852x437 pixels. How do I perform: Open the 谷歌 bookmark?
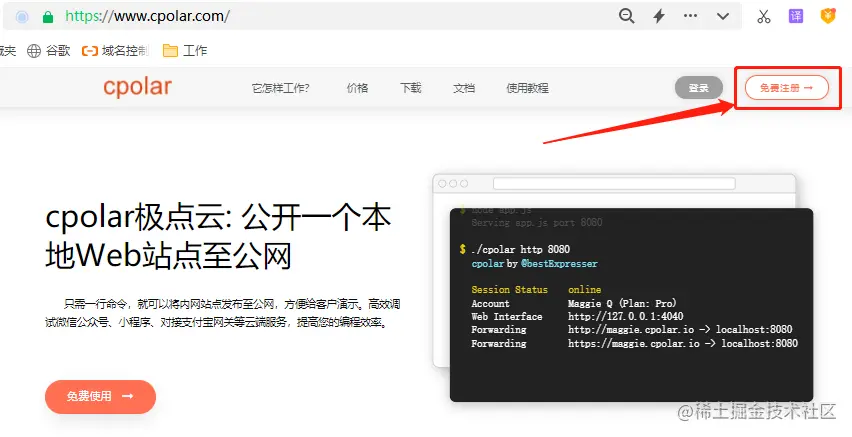coord(49,51)
